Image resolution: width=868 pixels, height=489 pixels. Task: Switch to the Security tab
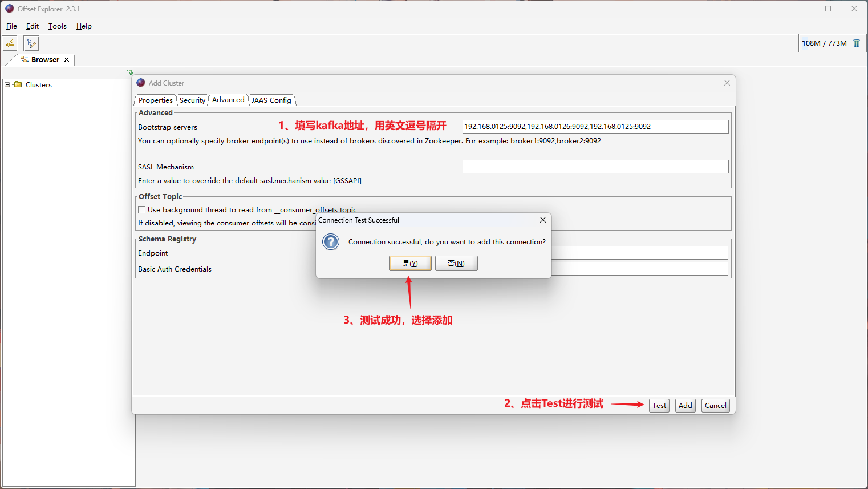pos(192,100)
